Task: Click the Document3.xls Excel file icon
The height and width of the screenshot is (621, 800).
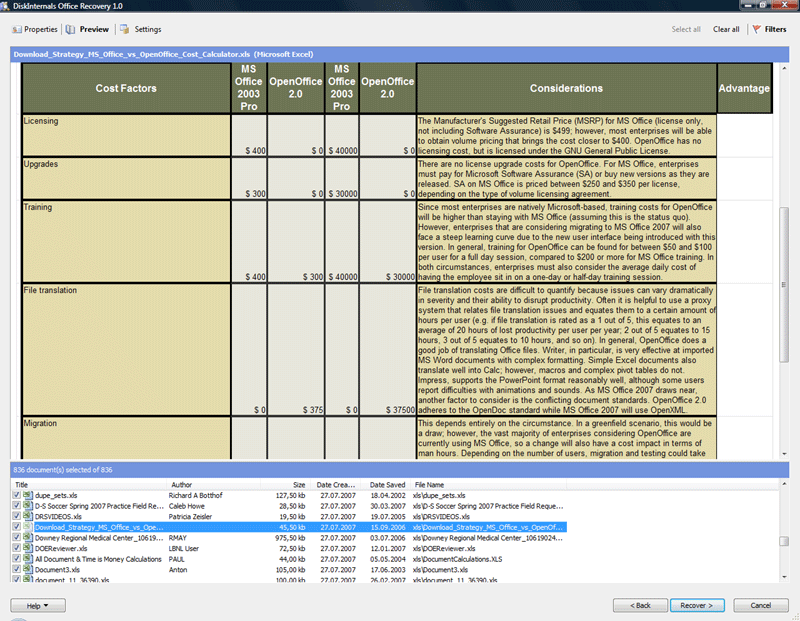Action: 28,570
